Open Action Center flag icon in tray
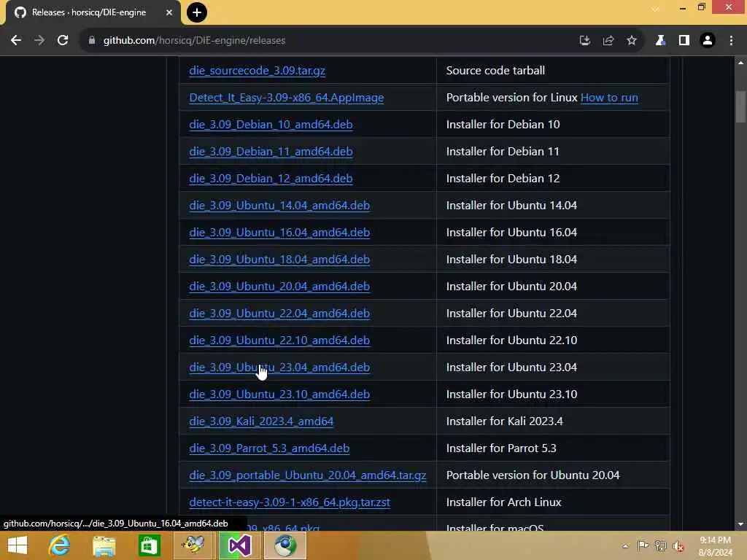The width and height of the screenshot is (747, 560). point(643,545)
